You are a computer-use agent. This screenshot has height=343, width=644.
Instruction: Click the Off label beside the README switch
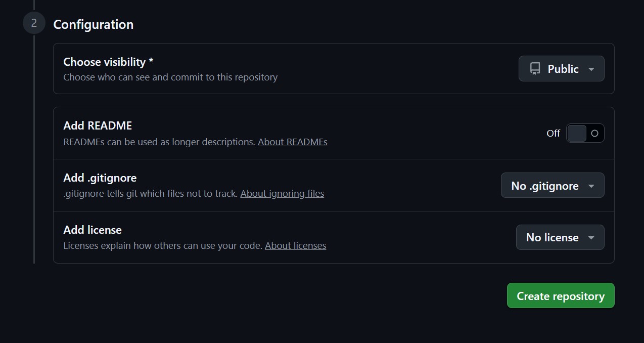(553, 133)
